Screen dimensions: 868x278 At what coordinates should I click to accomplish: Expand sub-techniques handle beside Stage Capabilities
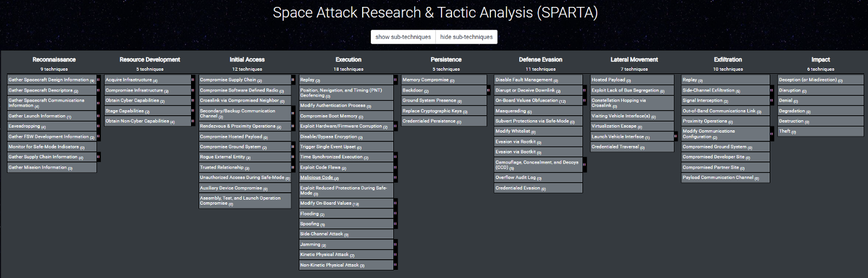coord(193,111)
